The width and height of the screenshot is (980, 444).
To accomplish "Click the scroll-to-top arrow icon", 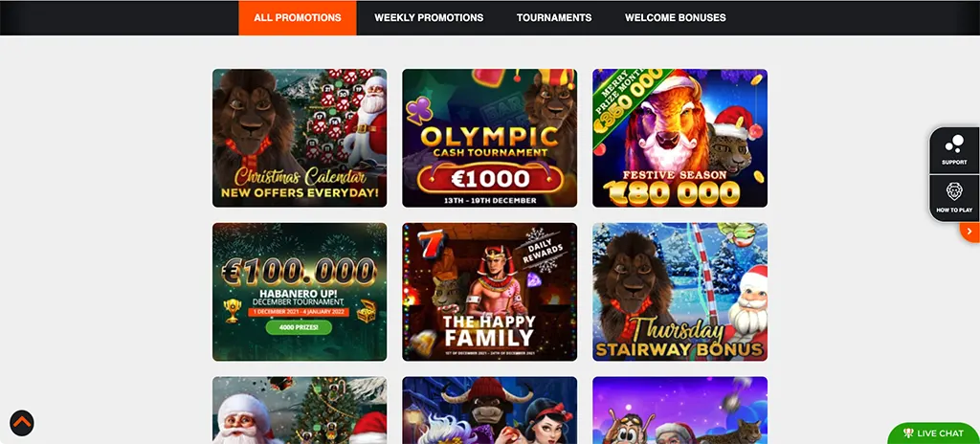I will pos(22,423).
